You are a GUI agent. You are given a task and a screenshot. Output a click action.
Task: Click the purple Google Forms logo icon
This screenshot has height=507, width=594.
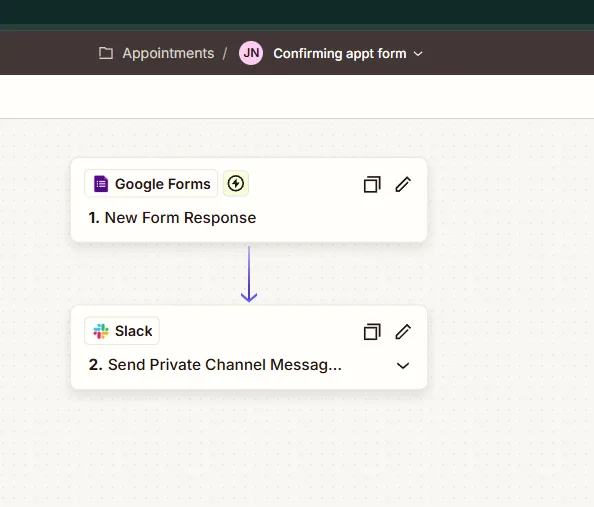tap(101, 184)
